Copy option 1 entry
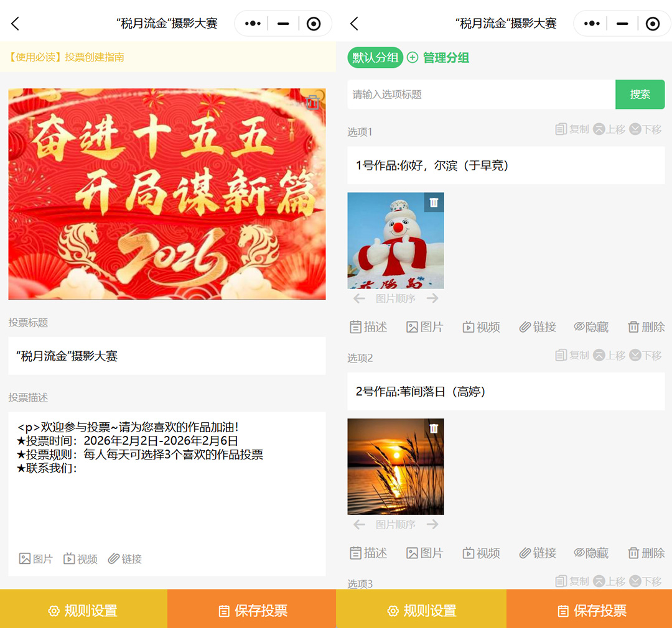The width and height of the screenshot is (672, 628). pos(572,129)
